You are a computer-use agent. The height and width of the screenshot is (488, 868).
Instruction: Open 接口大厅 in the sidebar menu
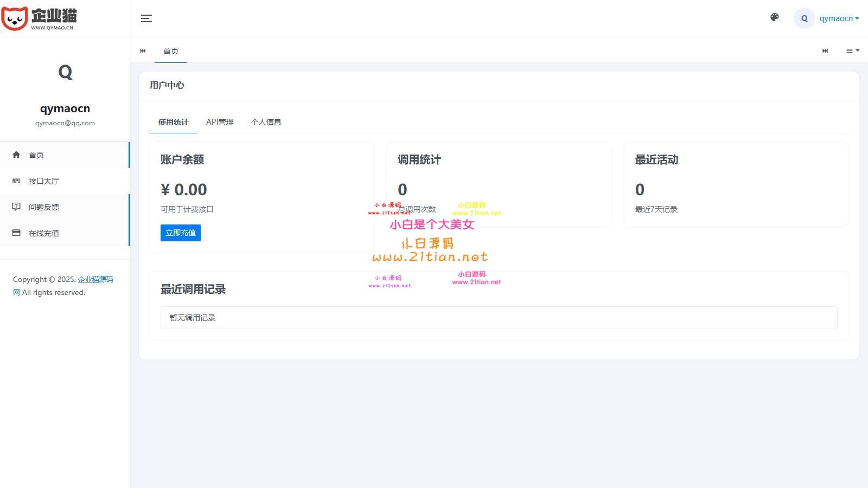(44, 181)
